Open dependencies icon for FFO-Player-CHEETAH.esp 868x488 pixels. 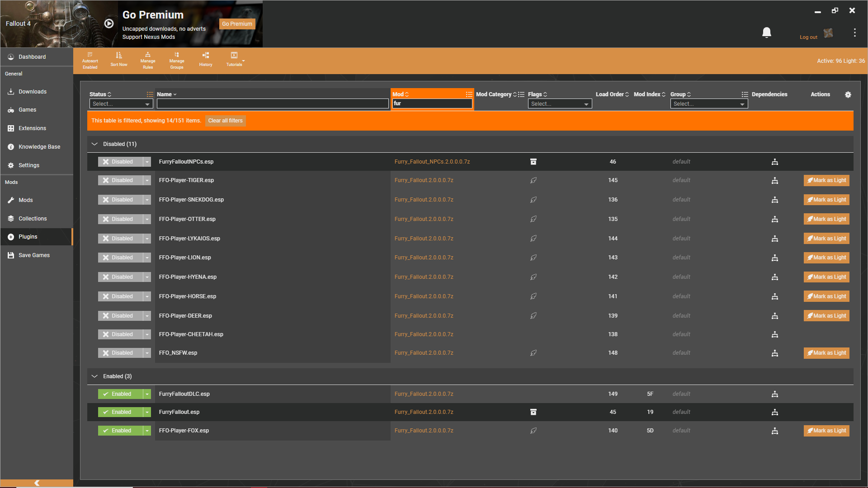(775, 334)
